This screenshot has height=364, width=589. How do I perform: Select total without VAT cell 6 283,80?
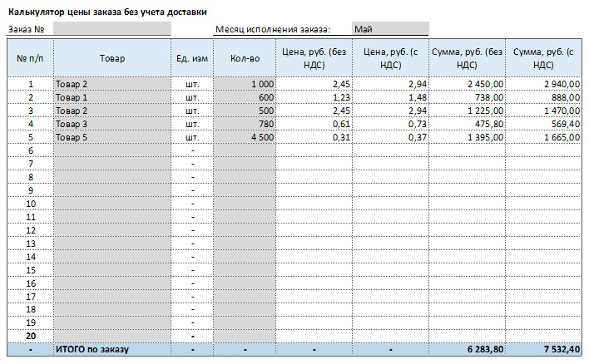point(467,349)
